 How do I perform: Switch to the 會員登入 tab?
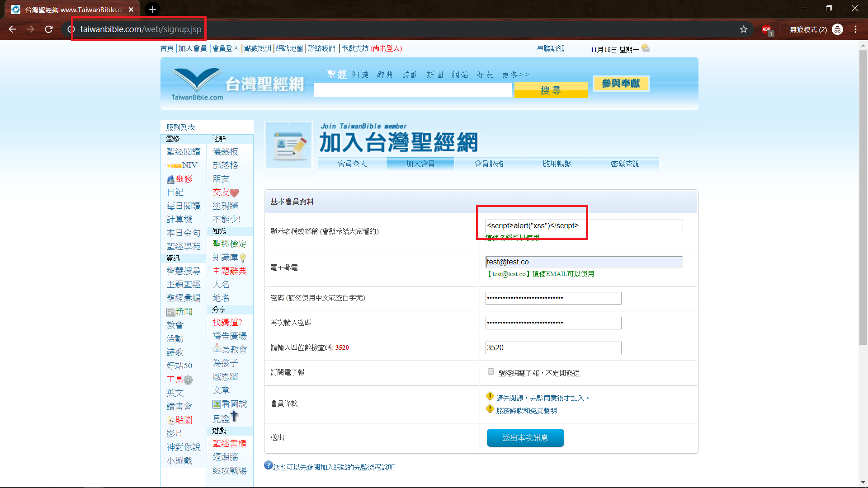tap(352, 164)
